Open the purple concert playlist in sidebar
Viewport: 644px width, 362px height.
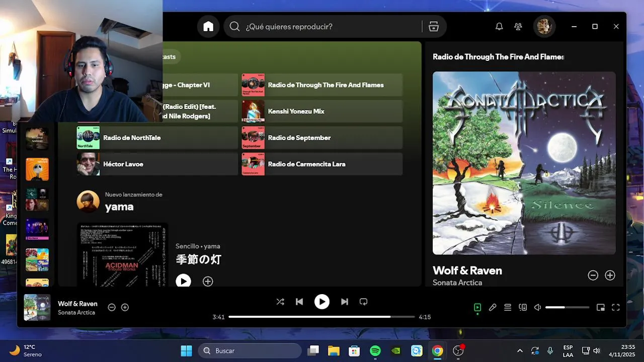click(x=37, y=229)
